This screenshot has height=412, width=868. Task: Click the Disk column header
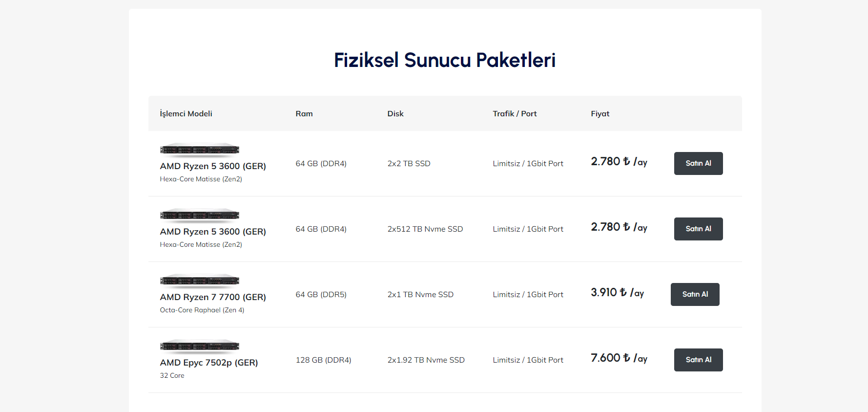pos(395,113)
